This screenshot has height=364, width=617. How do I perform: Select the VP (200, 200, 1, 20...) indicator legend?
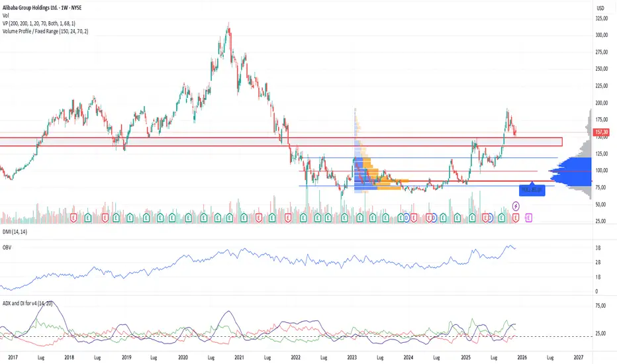38,23
